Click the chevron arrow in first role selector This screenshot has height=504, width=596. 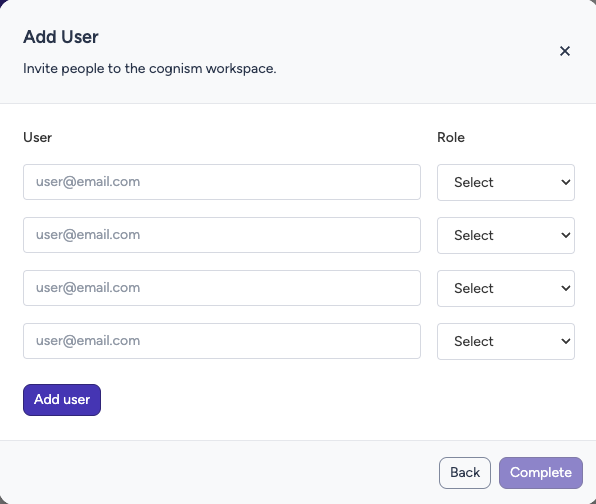pos(566,182)
